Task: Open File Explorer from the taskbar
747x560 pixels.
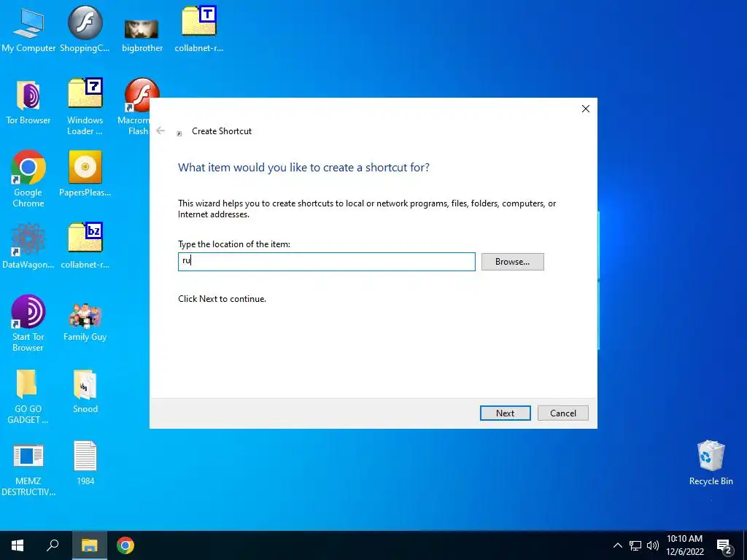Action: coord(90,545)
